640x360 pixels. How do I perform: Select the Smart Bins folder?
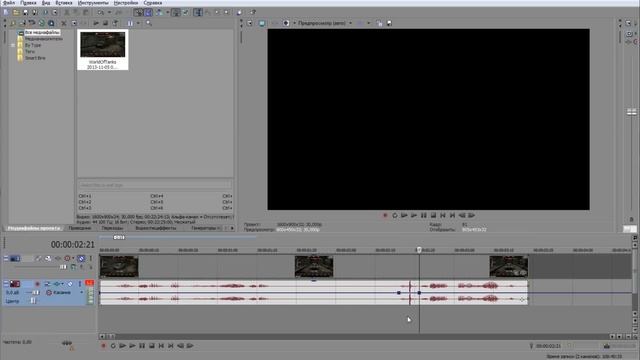pyautogui.click(x=35, y=58)
